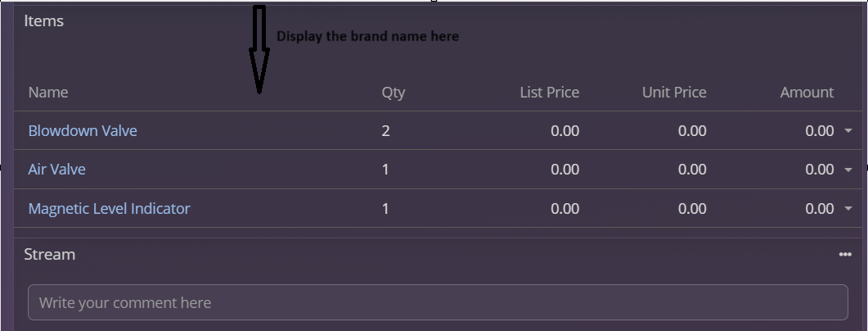Select the Magnetic Level Indicator list price cell
Image resolution: width=868 pixels, height=331 pixels.
564,209
